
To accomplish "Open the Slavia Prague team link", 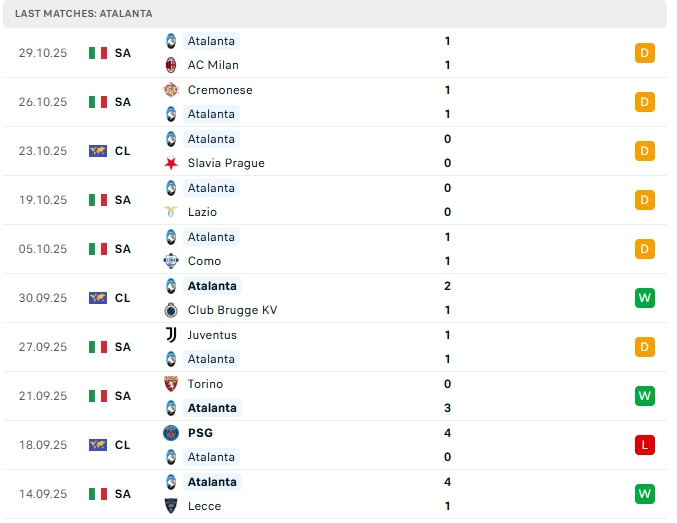I will click(226, 163).
